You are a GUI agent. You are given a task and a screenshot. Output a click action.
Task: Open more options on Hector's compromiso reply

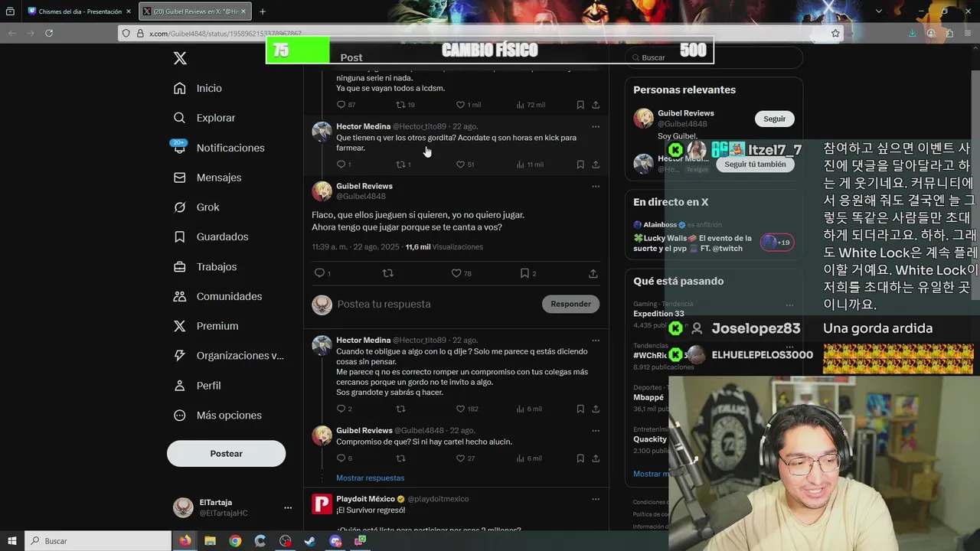click(x=596, y=341)
